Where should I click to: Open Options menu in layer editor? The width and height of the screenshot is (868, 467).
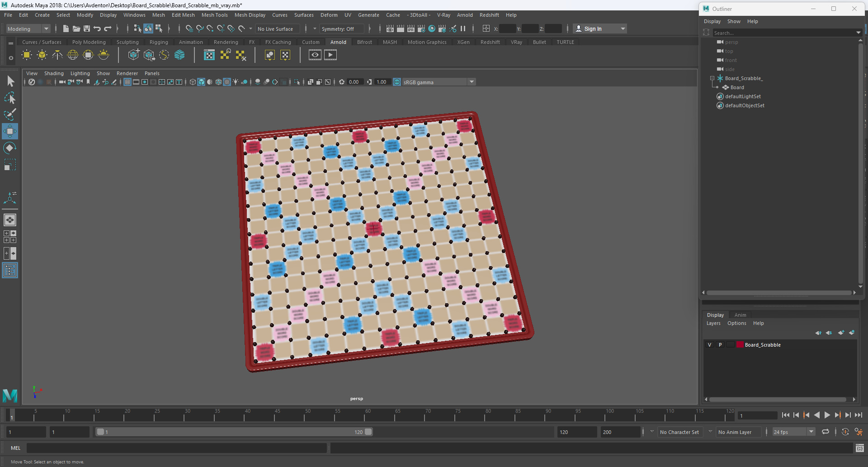pyautogui.click(x=736, y=323)
